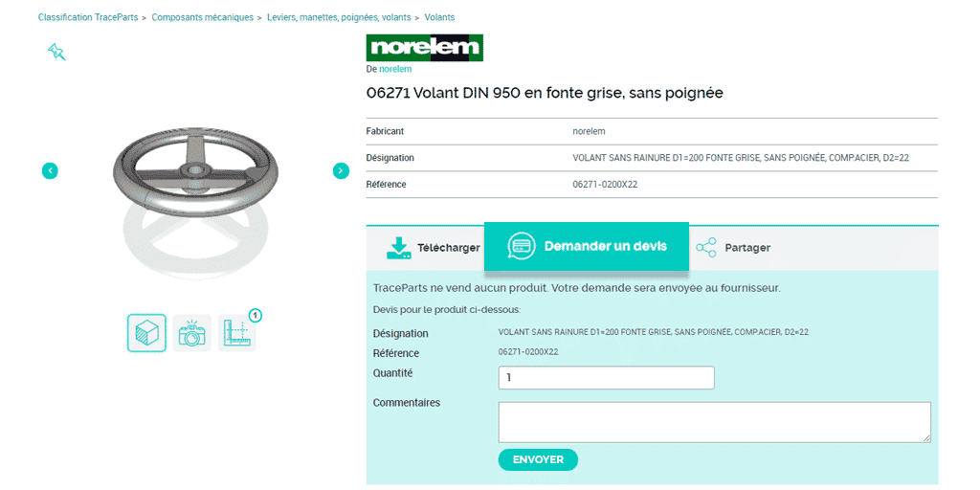This screenshot has width=980, height=490.
Task: Click the share network icon
Action: coord(706,248)
